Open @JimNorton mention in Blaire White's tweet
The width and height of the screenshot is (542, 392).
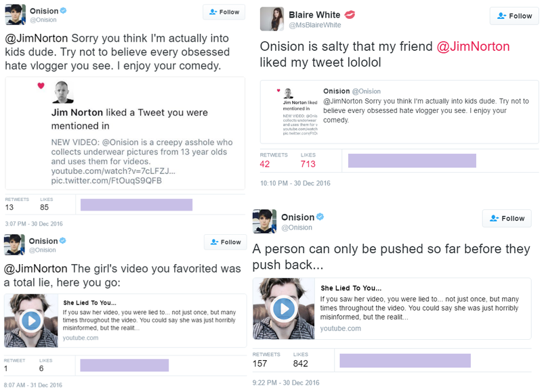point(473,46)
